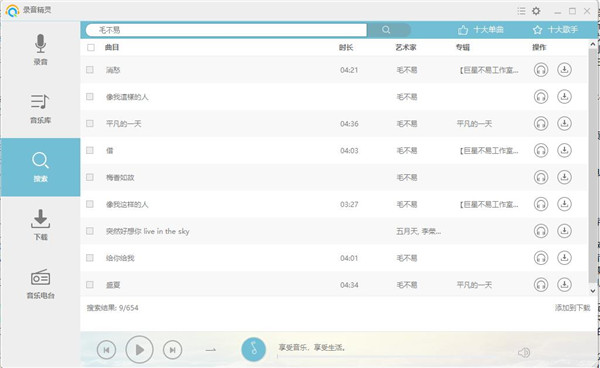Download the 04:36 song 平凡的一天

click(x=564, y=124)
